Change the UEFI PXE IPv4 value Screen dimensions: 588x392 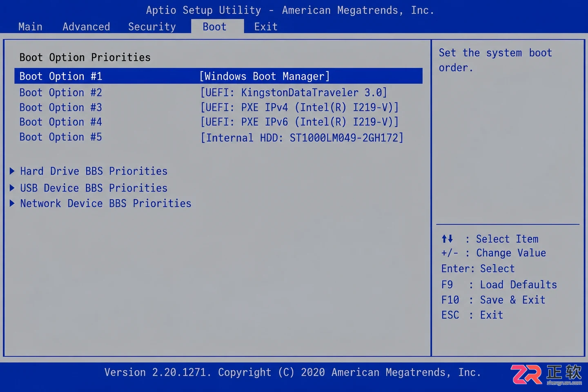299,107
